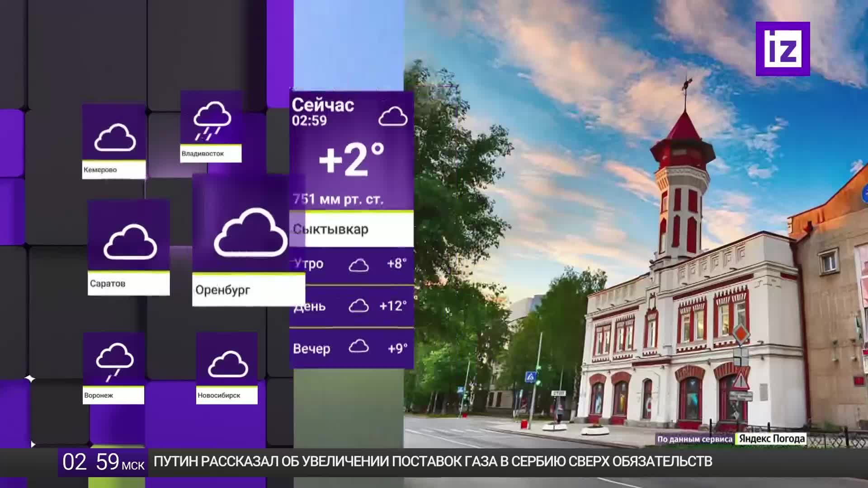The image size is (868, 488).
Task: Click the cloud icon above Новосибирск
Action: click(x=228, y=364)
